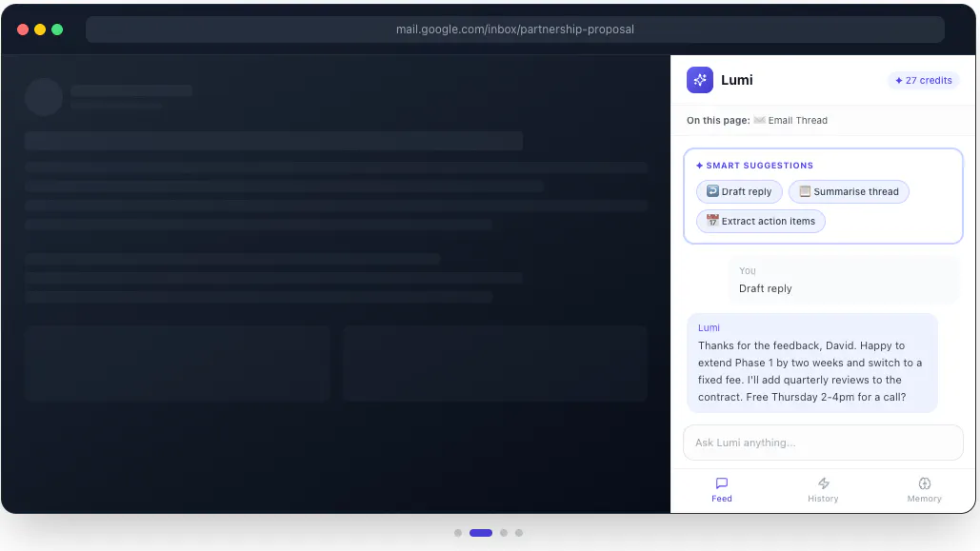
Task: Go to the third carousel dot
Action: 503,533
